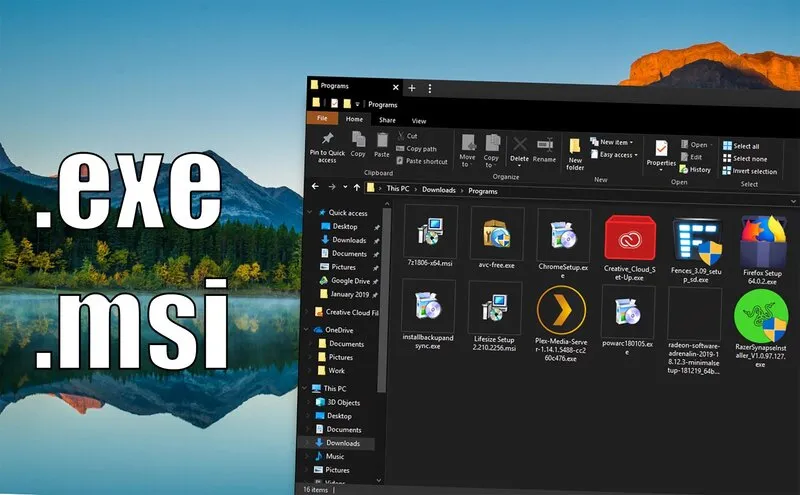Click Select all in the ribbon
Screen dimensions: 800x495
(746, 146)
